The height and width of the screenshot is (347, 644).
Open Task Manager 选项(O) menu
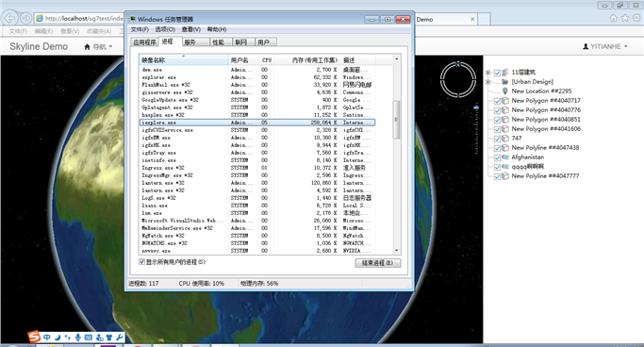(165, 29)
